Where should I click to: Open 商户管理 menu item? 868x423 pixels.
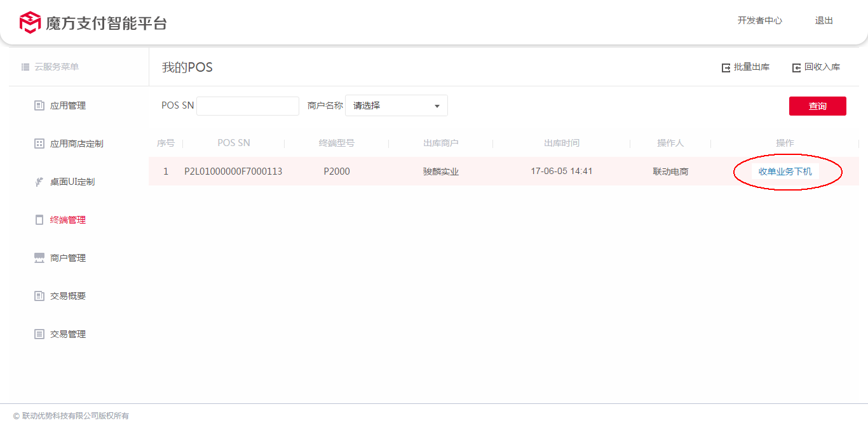click(68, 258)
